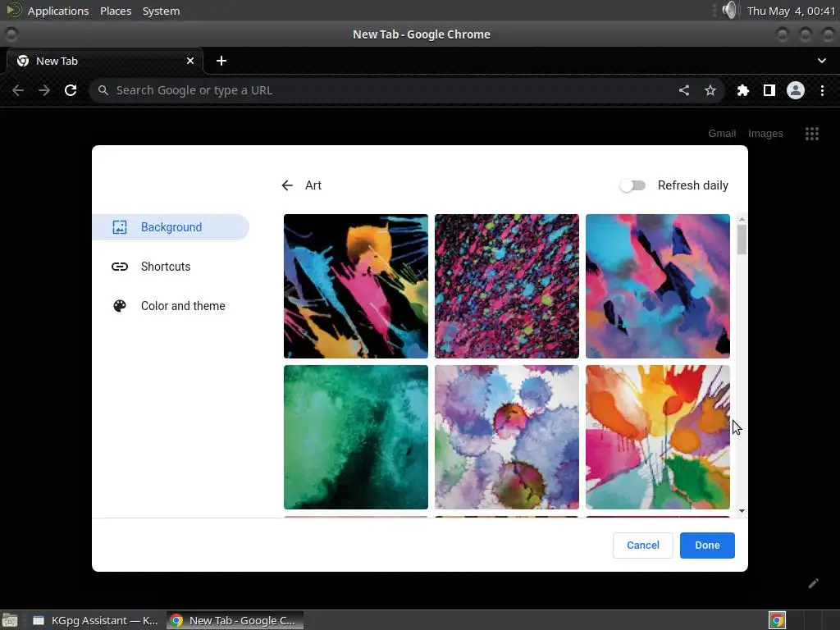
Task: Click the dialog scrollbar thumb
Action: (742, 240)
